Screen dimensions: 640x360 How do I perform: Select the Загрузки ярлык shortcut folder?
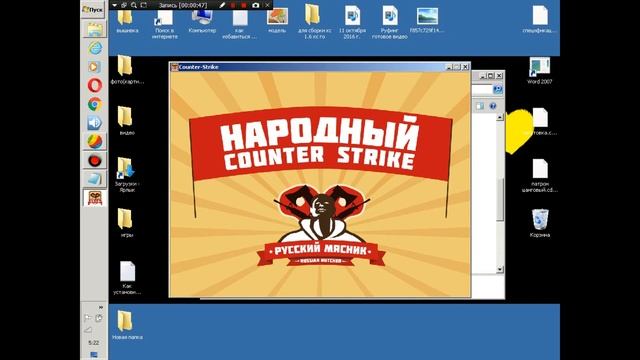[x=127, y=175]
